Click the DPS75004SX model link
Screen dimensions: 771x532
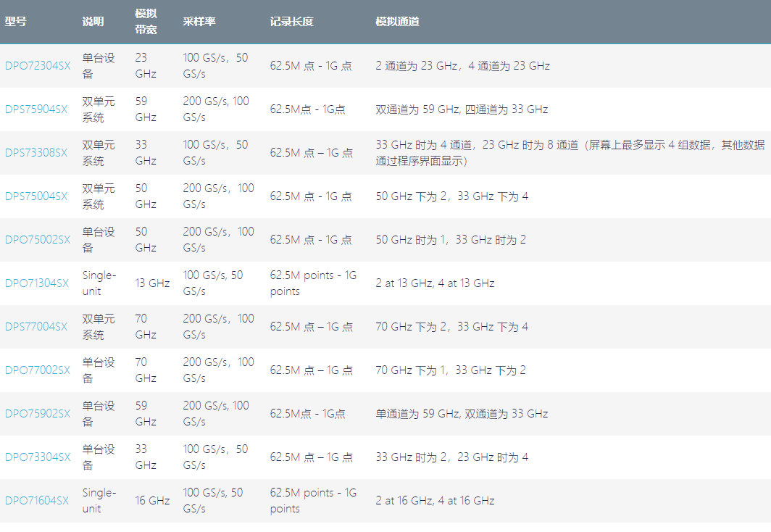point(36,196)
